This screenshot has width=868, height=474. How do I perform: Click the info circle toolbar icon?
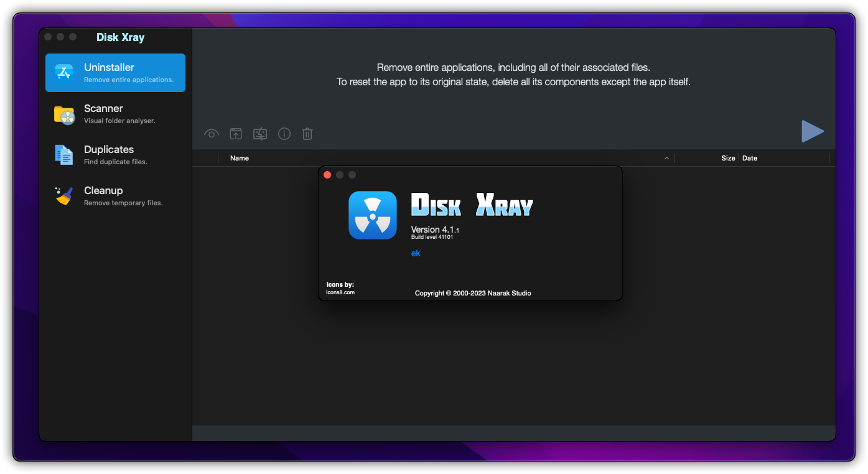point(284,134)
